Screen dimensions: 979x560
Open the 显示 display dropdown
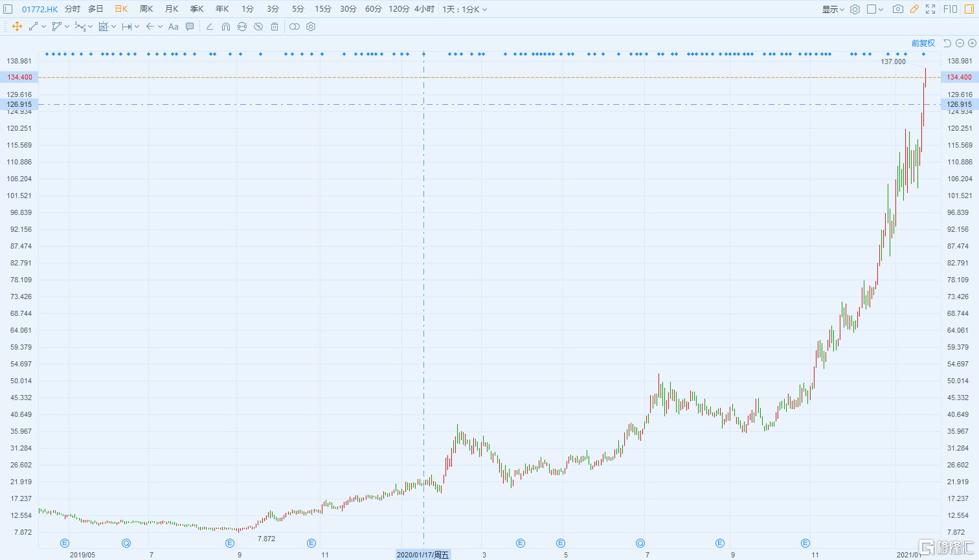point(833,9)
